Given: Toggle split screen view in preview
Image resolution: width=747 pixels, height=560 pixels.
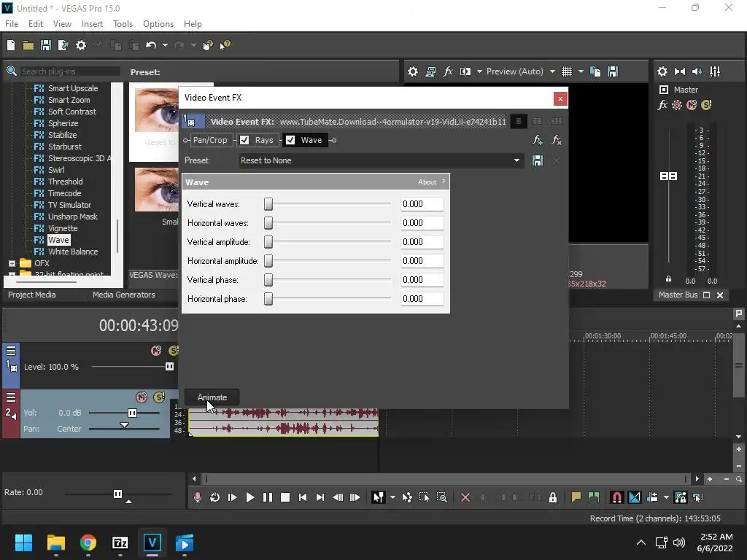Looking at the screenshot, I should coord(465,71).
